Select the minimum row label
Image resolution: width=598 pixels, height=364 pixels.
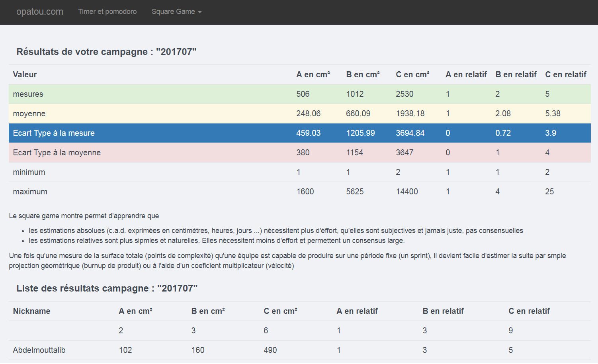click(29, 172)
